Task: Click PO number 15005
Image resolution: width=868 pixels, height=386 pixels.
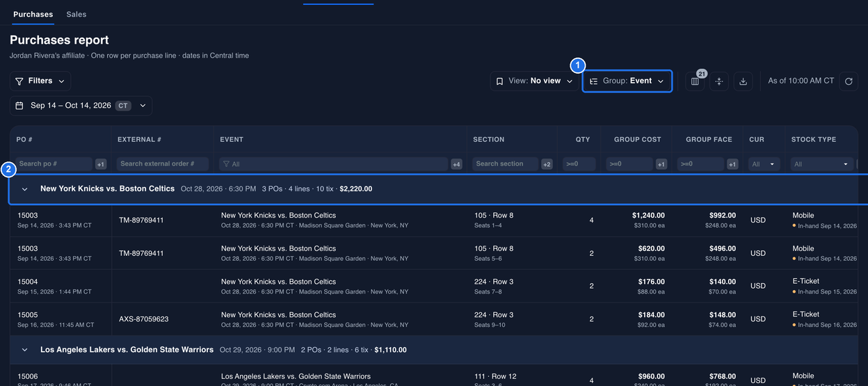Action: tap(28, 315)
